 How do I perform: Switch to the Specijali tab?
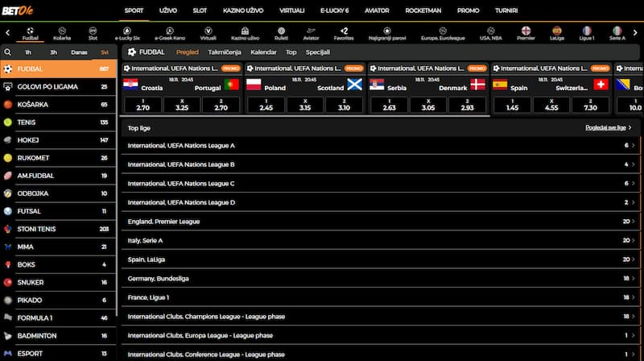317,52
